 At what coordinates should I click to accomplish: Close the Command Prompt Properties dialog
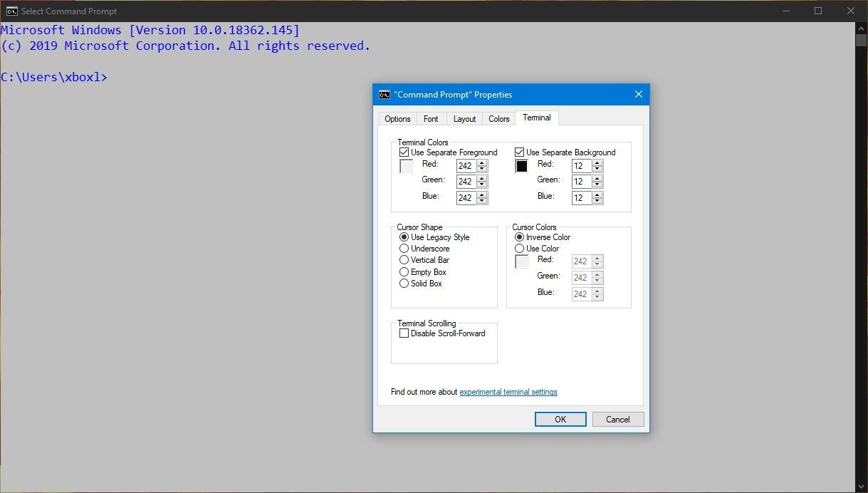[x=639, y=94]
